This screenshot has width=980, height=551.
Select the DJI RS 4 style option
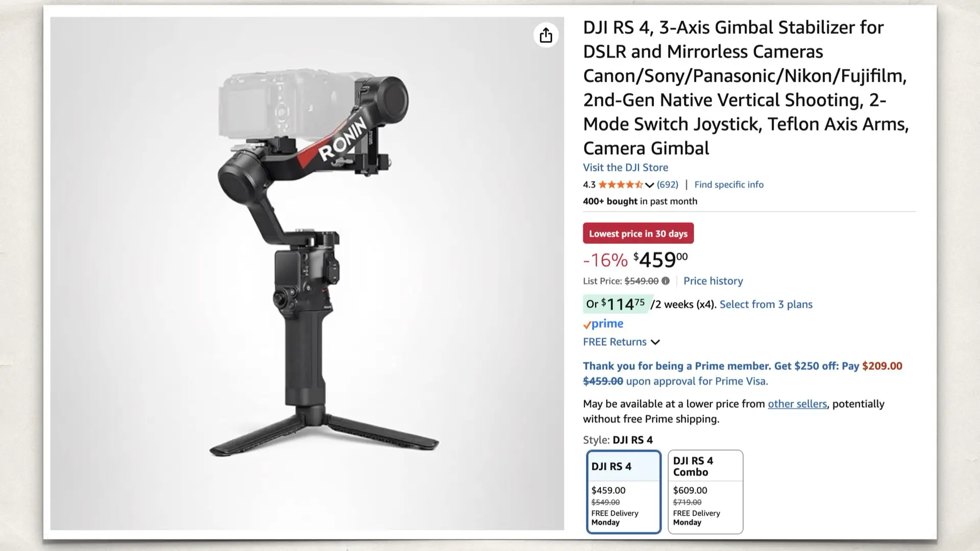click(x=624, y=492)
